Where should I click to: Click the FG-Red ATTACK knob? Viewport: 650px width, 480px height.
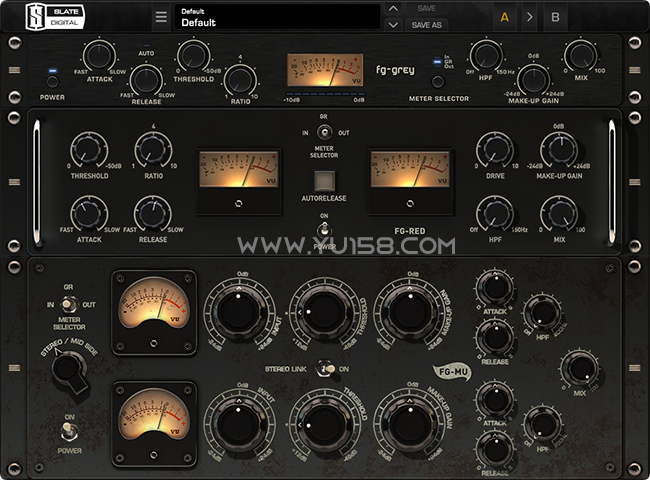[x=89, y=214]
